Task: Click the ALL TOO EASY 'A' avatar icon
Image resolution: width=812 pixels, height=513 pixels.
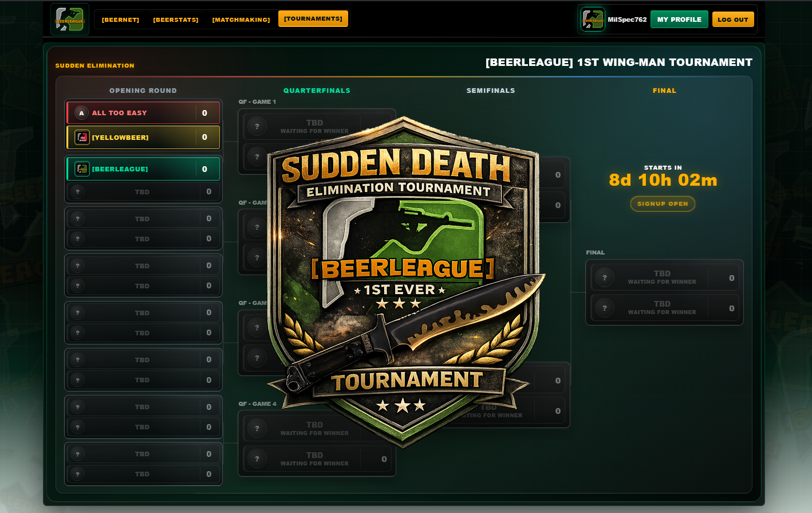Action: (81, 113)
